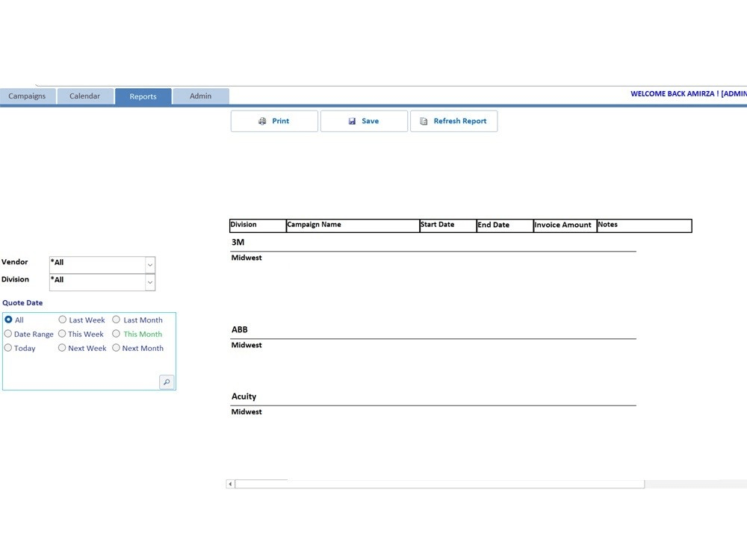The height and width of the screenshot is (560, 747).
Task: Click the Invoice Amount column header
Action: point(565,225)
